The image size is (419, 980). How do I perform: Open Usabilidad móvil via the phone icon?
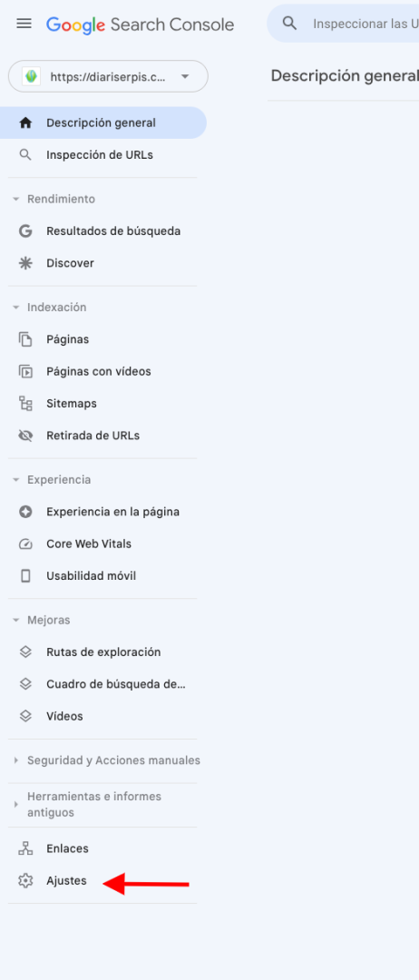25,576
